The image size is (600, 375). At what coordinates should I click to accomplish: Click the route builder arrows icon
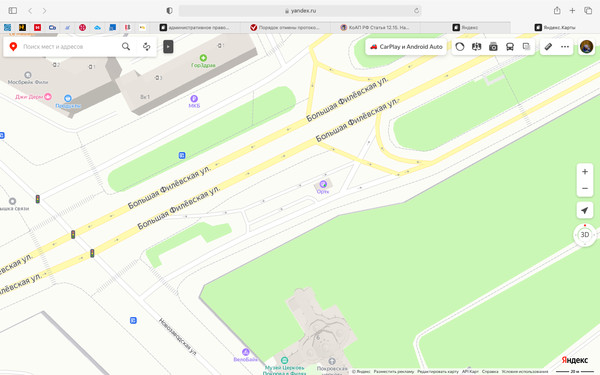[x=147, y=47]
